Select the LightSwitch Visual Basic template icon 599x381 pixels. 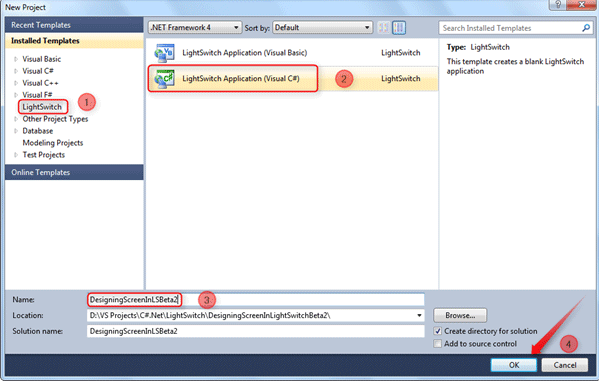(164, 53)
